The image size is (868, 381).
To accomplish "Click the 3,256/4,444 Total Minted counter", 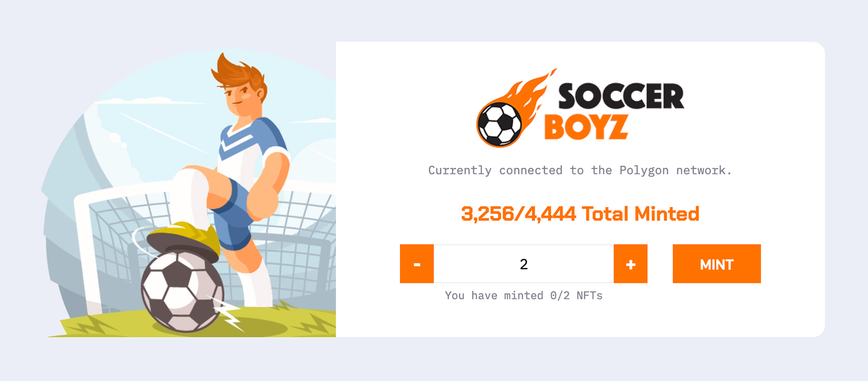I will pos(580,213).
